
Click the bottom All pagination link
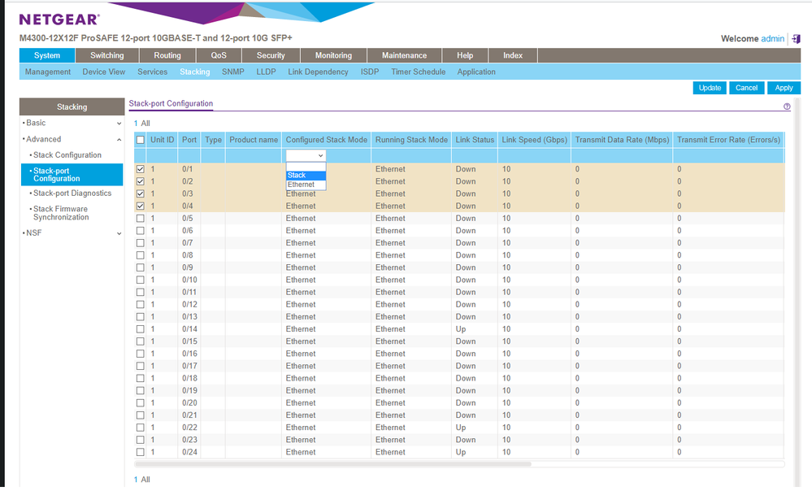145,480
